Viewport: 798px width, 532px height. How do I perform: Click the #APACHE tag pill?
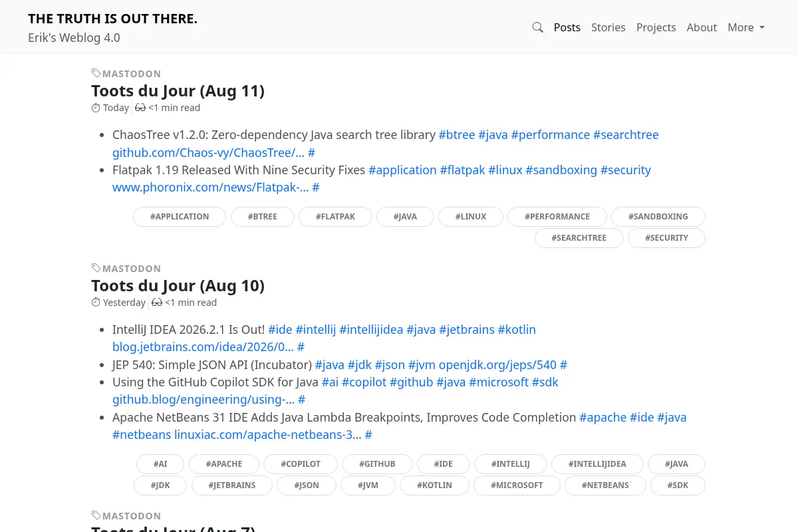pyautogui.click(x=224, y=464)
